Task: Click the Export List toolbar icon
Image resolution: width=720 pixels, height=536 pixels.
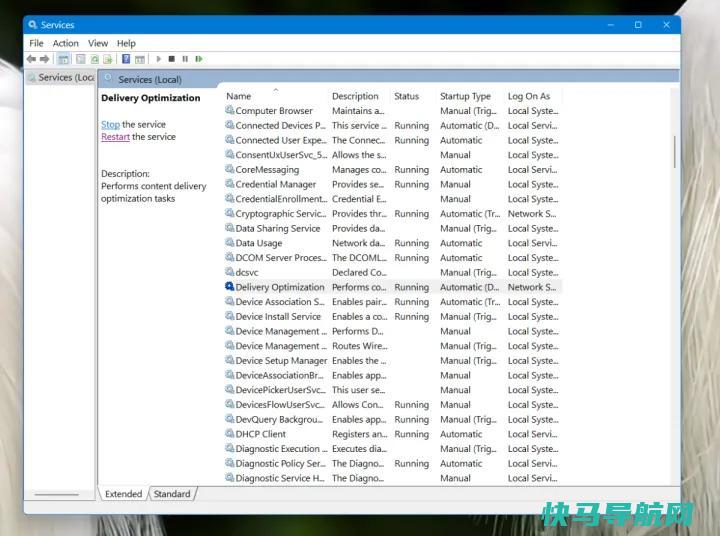Action: [x=108, y=59]
